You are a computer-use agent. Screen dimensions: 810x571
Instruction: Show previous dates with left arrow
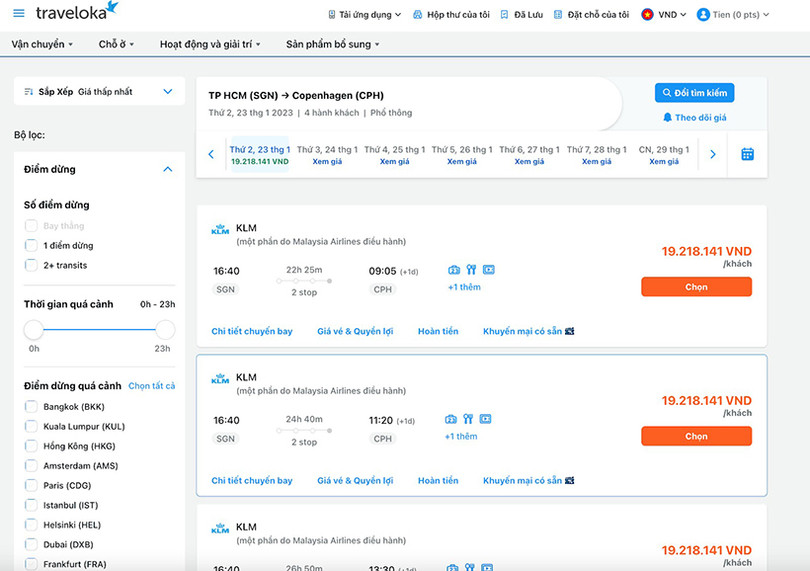[x=211, y=154]
